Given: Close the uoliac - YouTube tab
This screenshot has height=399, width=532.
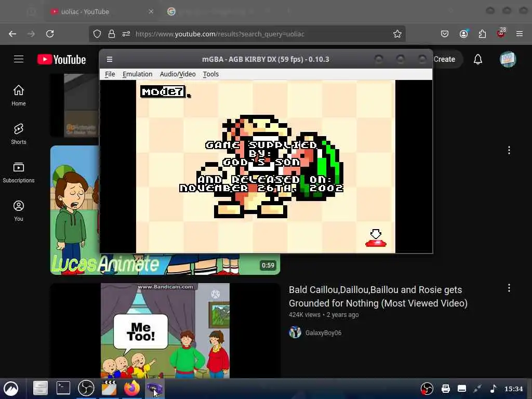Looking at the screenshot, I should (151, 11).
